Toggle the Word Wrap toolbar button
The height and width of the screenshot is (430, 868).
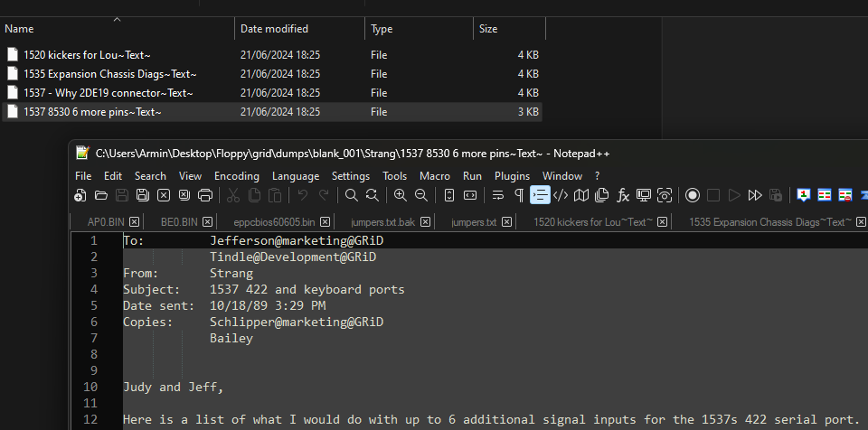tap(498, 195)
